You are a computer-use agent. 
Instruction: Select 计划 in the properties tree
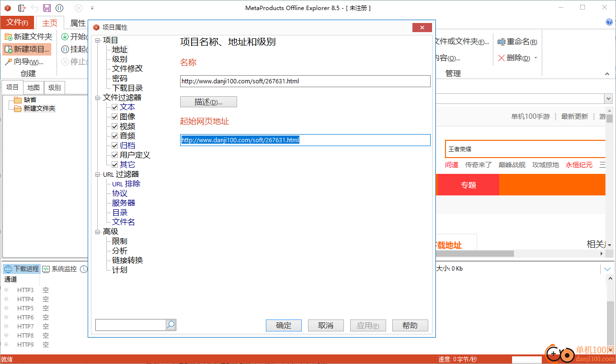point(120,270)
